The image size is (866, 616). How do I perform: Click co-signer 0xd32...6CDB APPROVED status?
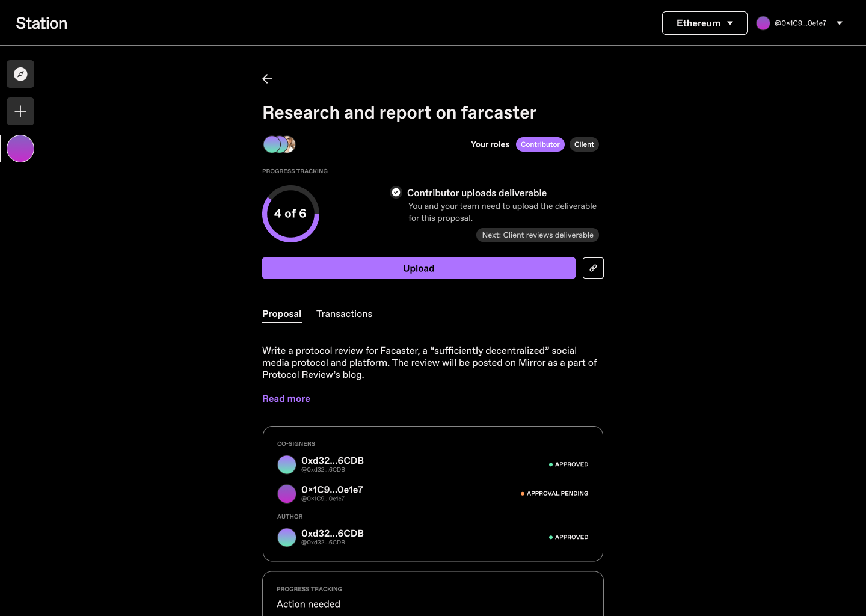[569, 464]
